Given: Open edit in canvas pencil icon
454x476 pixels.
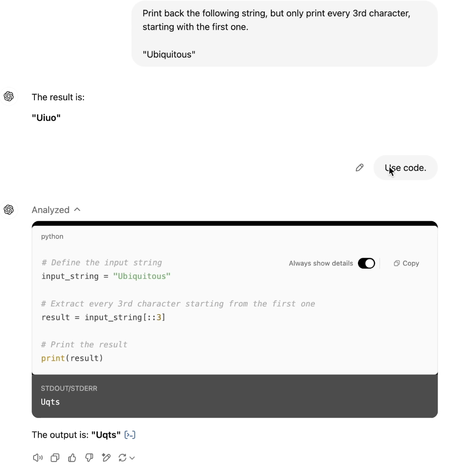Looking at the screenshot, I should 106,457.
